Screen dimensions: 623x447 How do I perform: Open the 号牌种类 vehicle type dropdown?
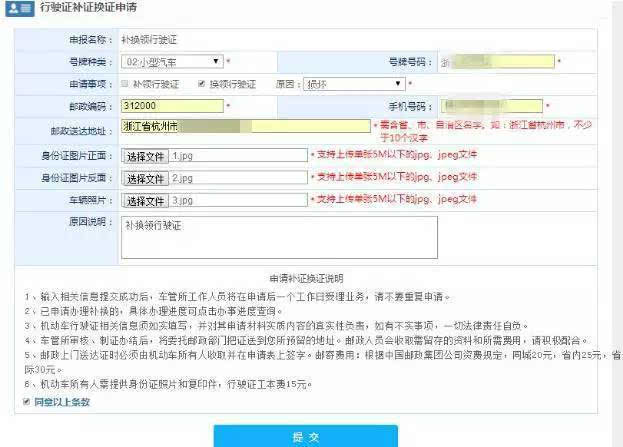[171, 62]
